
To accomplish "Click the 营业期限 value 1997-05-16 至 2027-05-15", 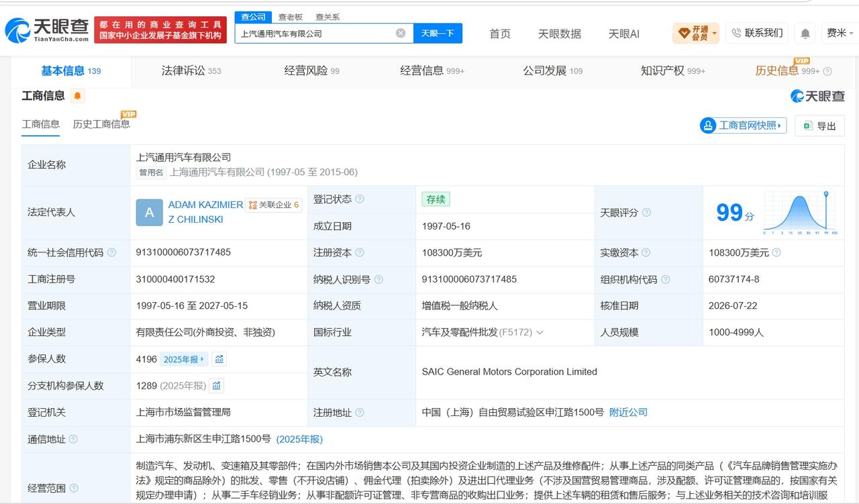I will [x=191, y=305].
